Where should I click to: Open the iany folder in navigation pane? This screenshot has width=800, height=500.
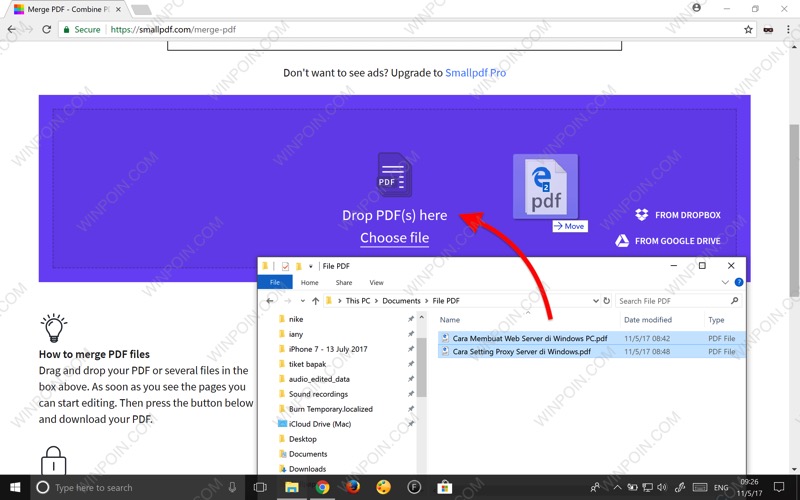(295, 334)
